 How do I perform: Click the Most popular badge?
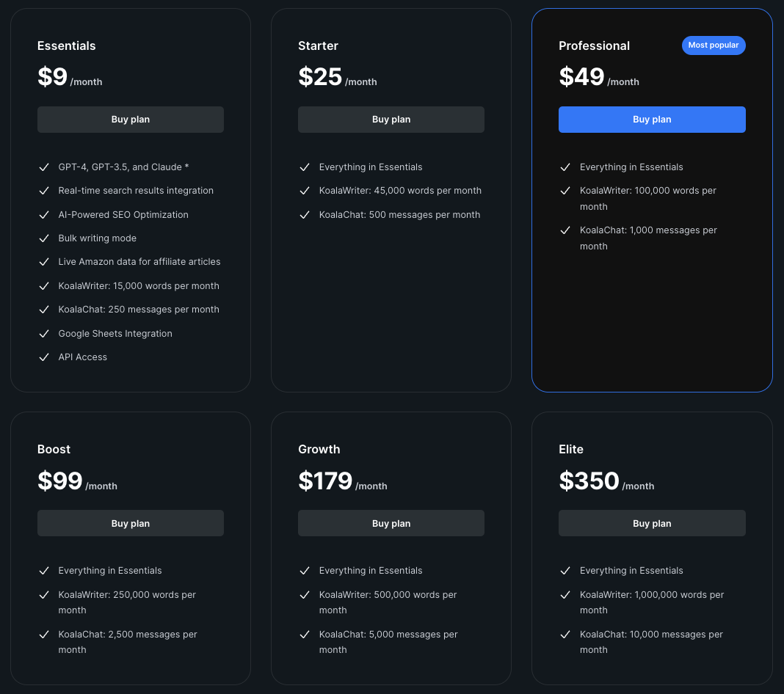tap(714, 45)
